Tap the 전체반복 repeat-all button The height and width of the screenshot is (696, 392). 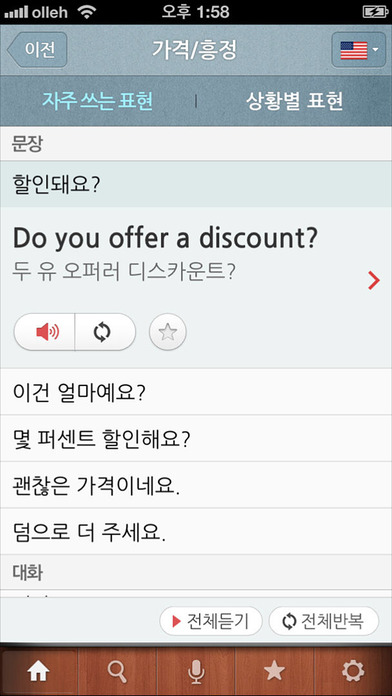point(324,621)
